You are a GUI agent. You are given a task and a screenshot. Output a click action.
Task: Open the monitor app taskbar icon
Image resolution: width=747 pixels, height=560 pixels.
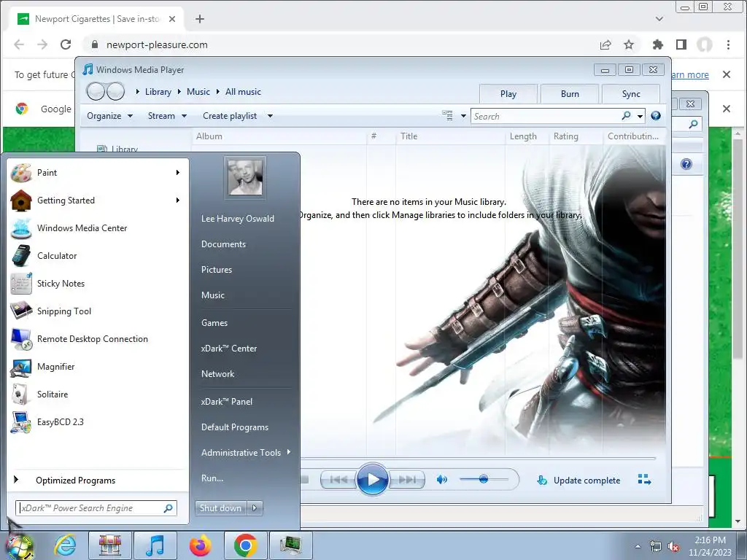click(291, 545)
